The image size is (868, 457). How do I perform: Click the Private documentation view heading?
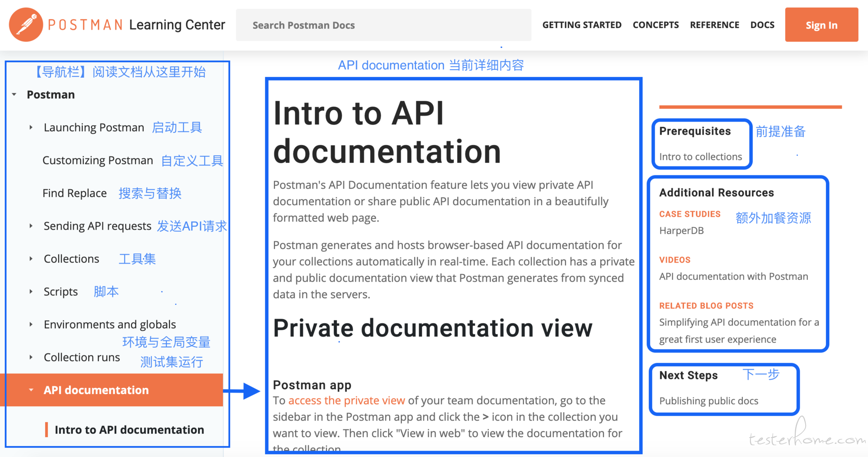tap(433, 328)
